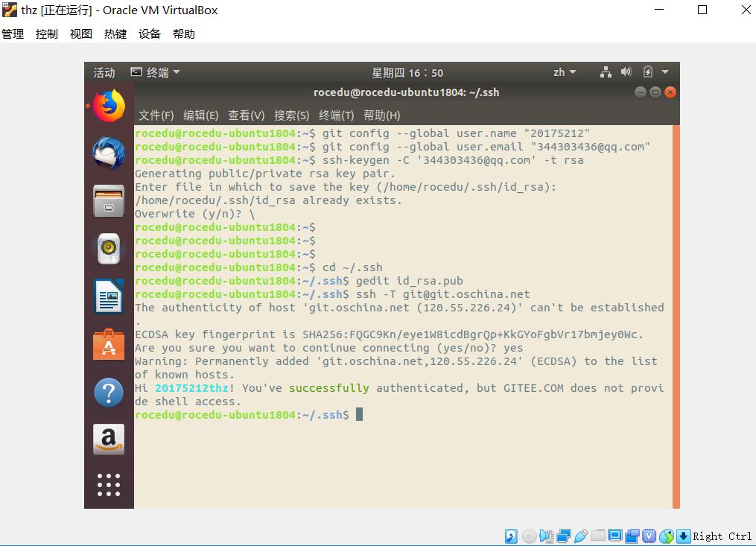Launch LibreOffice Writer from the dock
The width and height of the screenshot is (756, 546).
click(x=109, y=296)
